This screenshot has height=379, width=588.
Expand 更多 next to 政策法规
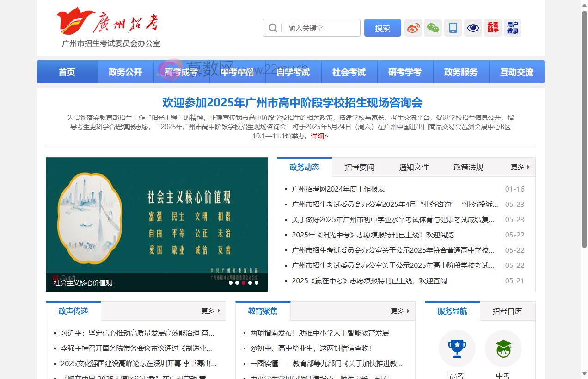tap(518, 167)
